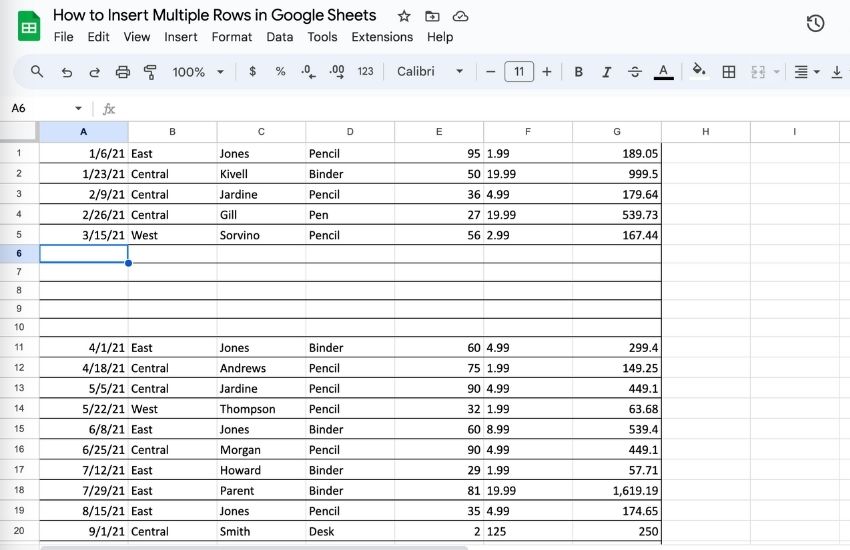
Task: Open more number formats 123
Action: click(365, 72)
